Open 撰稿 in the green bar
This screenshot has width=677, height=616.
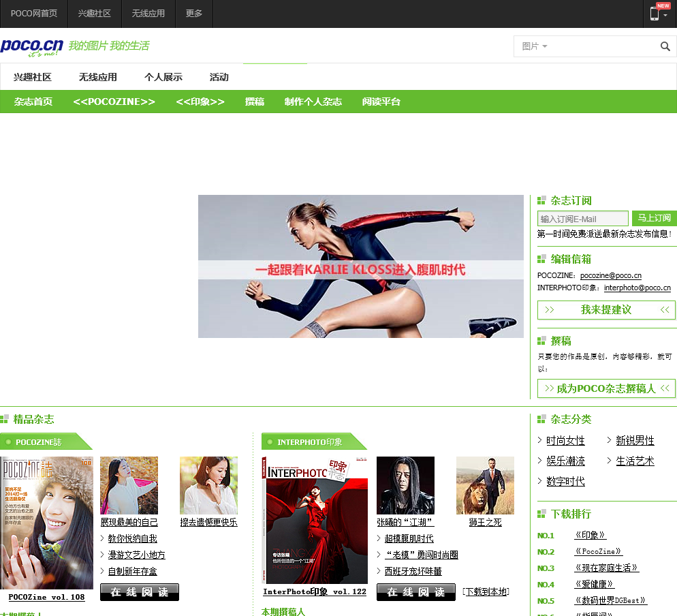[255, 102]
